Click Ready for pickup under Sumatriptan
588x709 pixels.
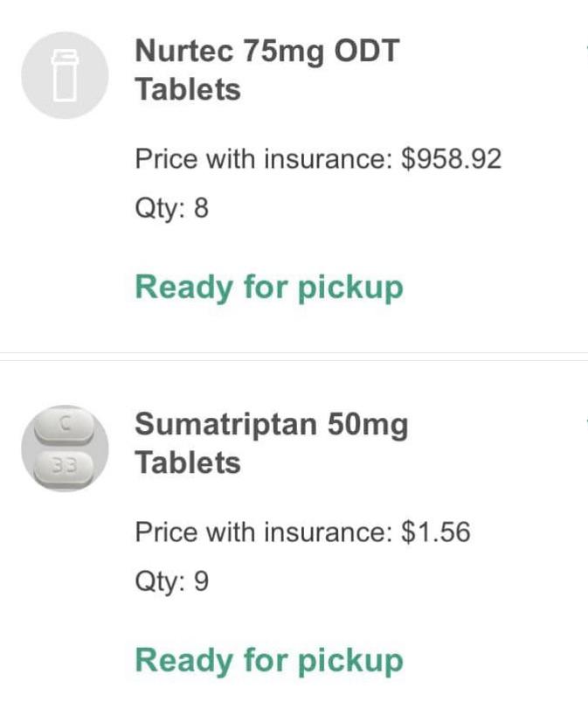coord(267,661)
